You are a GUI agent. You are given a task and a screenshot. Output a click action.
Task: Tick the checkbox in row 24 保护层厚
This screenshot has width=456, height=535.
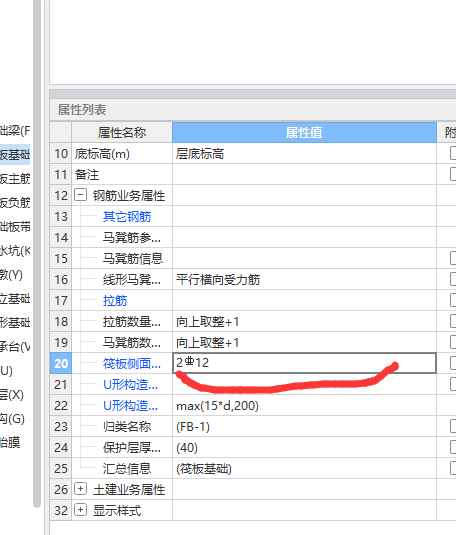(x=453, y=447)
